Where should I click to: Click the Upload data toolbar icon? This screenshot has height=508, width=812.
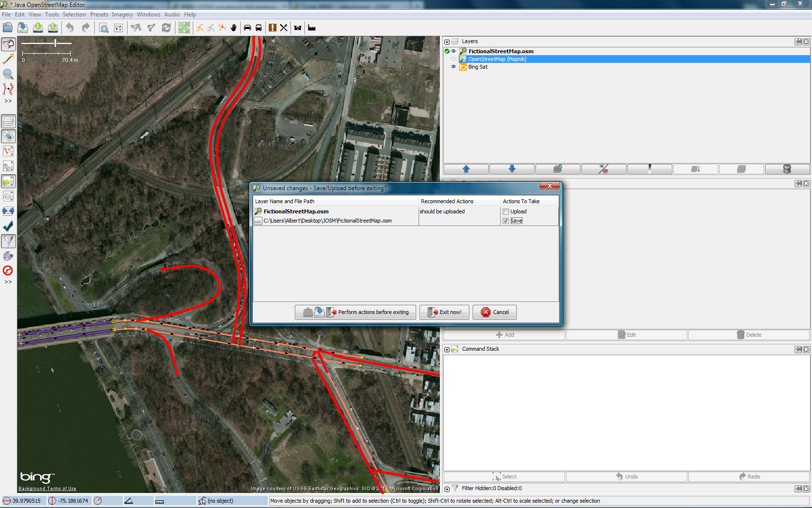[x=53, y=28]
